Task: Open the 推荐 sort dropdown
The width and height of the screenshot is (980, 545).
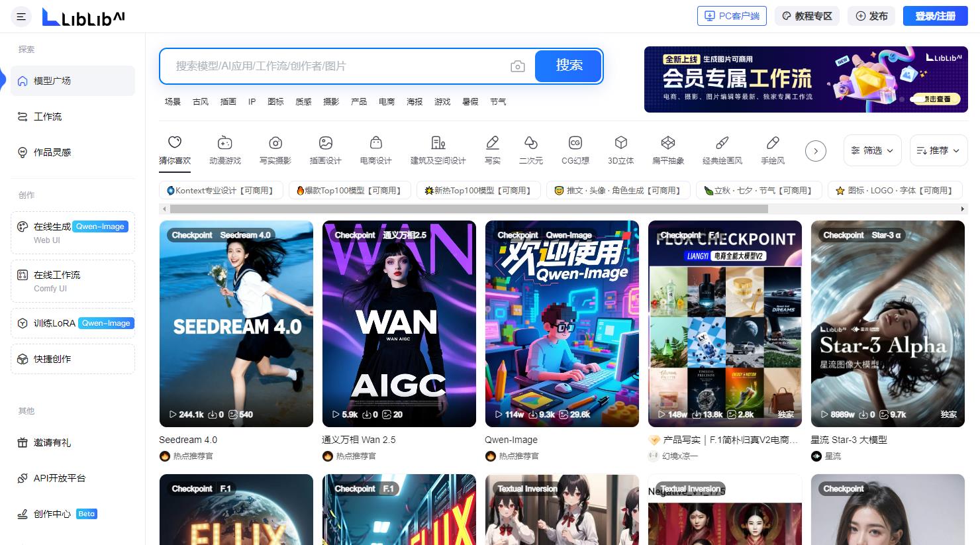Action: pyautogui.click(x=938, y=150)
